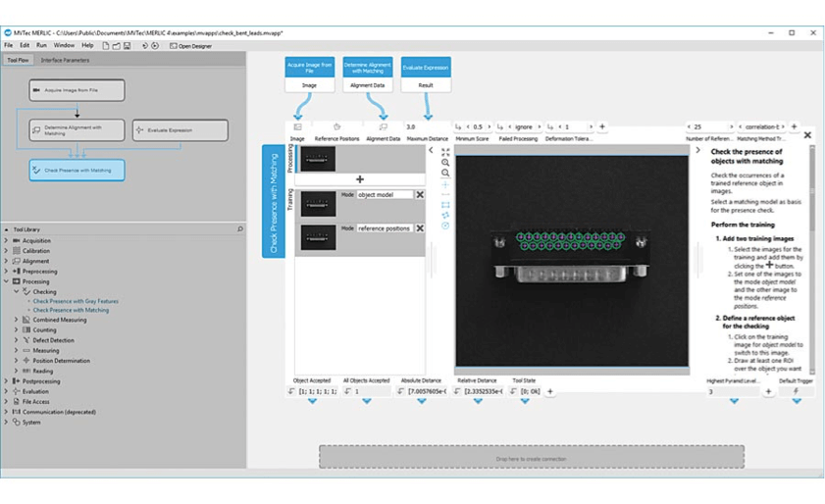Select the Processing image thumbnail
Viewport: 825px width, 504px height.
[318, 158]
